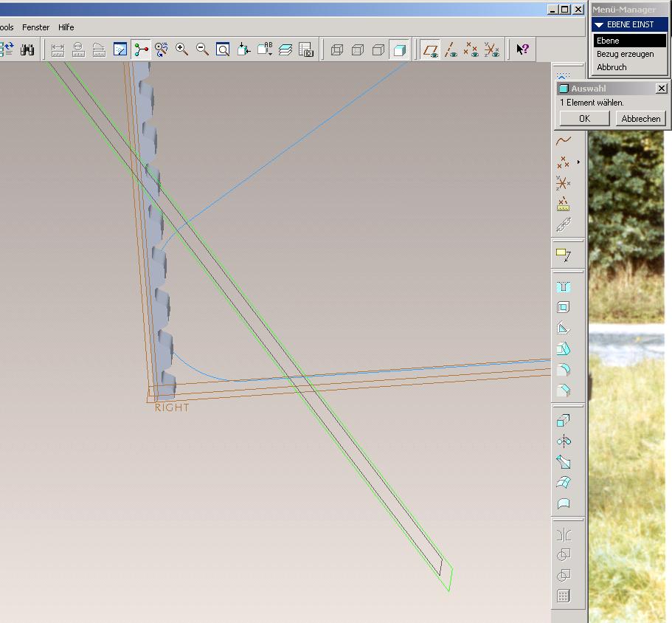The image size is (672, 623).
Task: Select the chamfer tool
Action: coord(563,390)
